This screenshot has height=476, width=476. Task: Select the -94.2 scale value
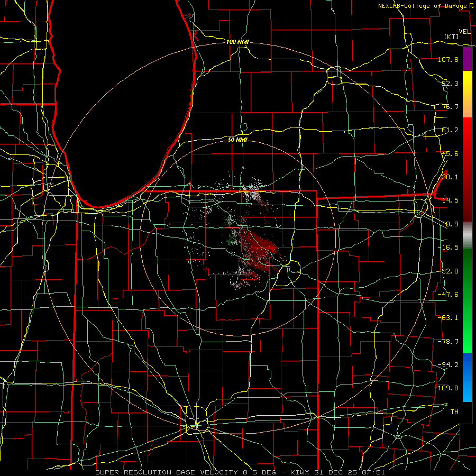pyautogui.click(x=448, y=365)
